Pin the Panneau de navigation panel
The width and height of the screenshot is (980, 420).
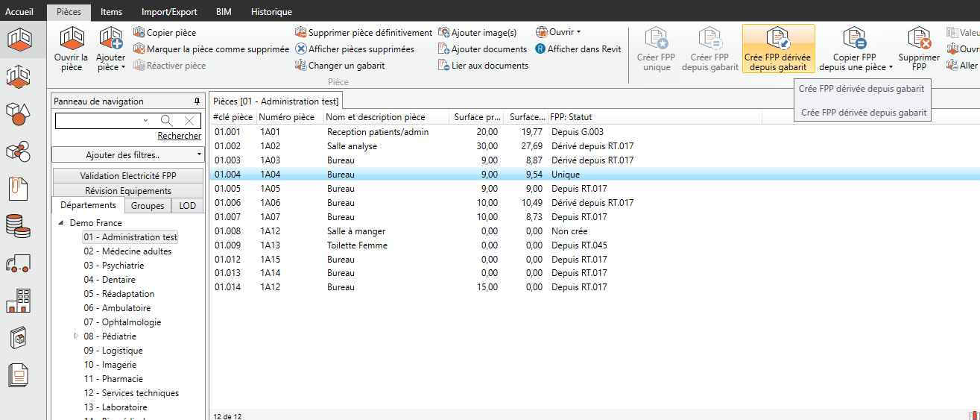click(x=197, y=101)
